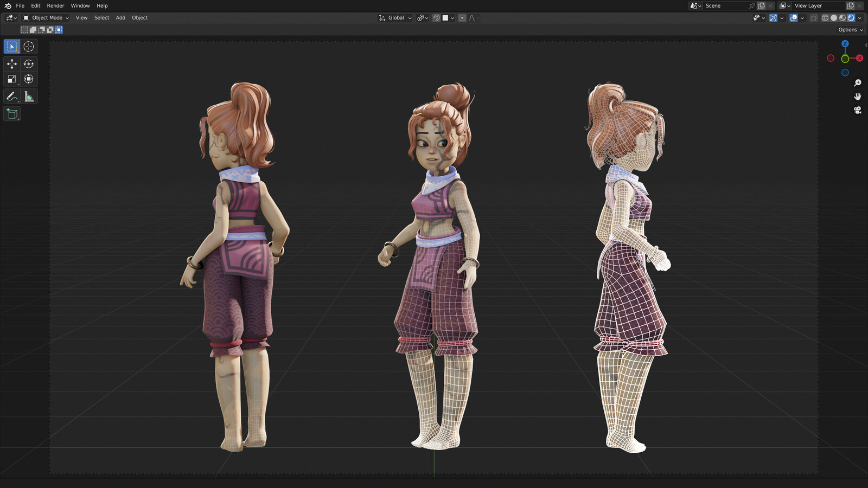868x488 pixels.
Task: Open the overlays options dropdown
Action: [x=802, y=18]
